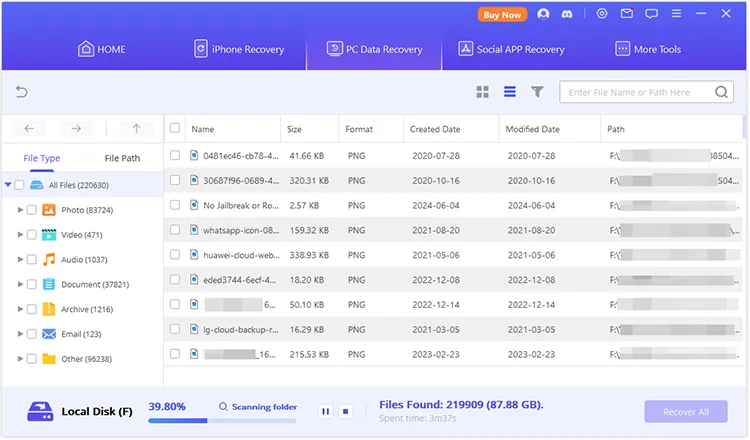This screenshot has height=440, width=750.
Task: Stop the scan with square button
Action: point(345,411)
